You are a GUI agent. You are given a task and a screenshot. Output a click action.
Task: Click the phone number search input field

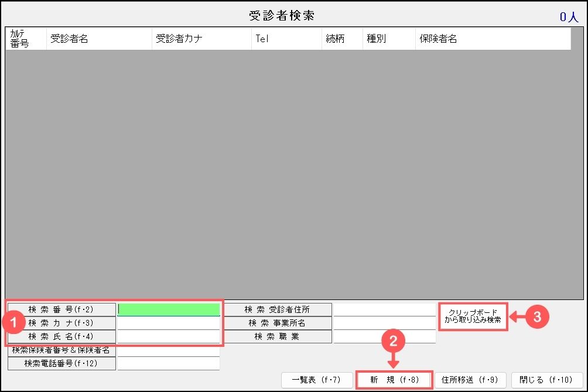tap(169, 363)
